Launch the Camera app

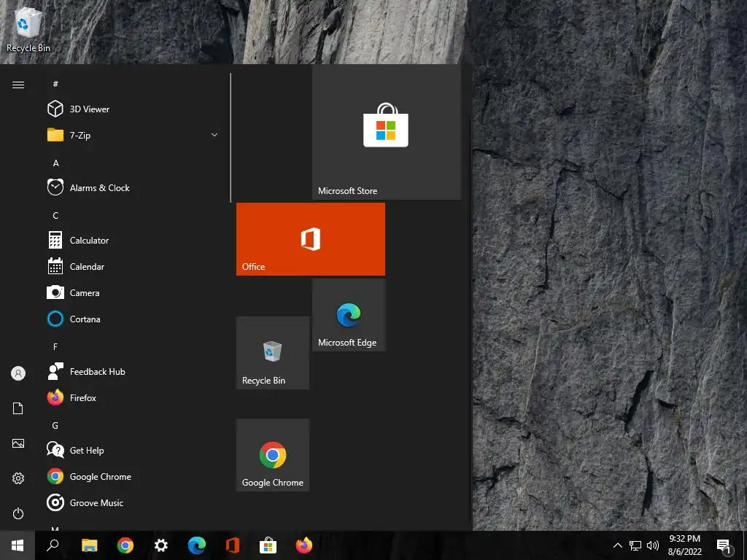pyautogui.click(x=134, y=292)
